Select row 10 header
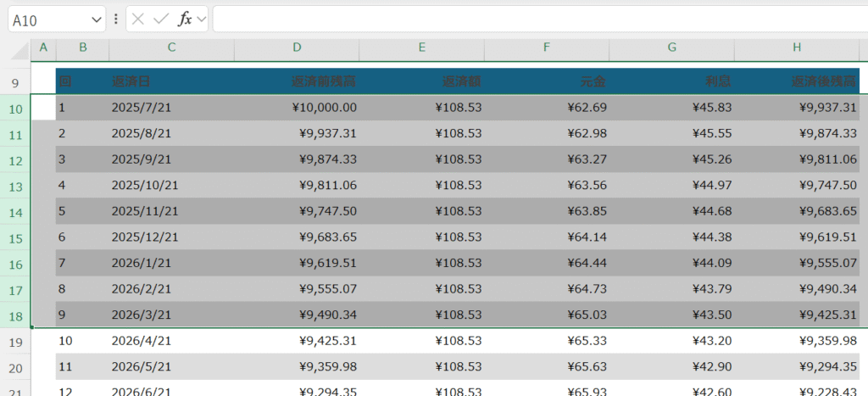 pyautogui.click(x=15, y=109)
